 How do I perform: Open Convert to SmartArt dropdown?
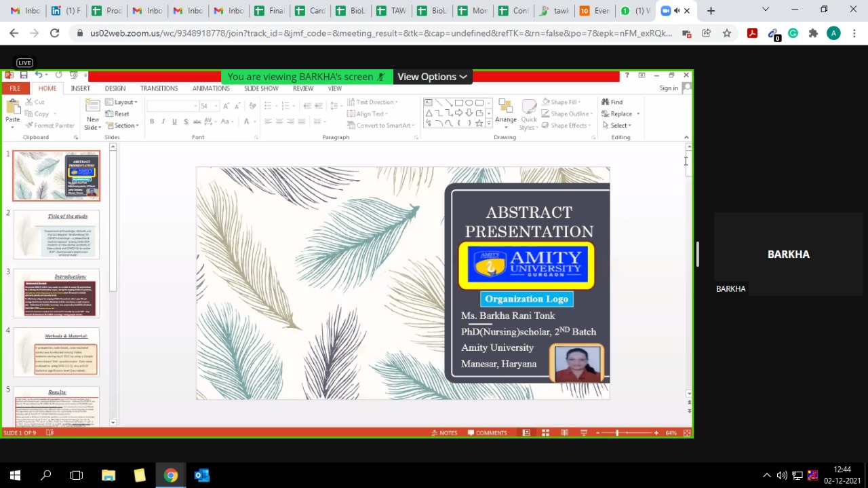(x=382, y=126)
